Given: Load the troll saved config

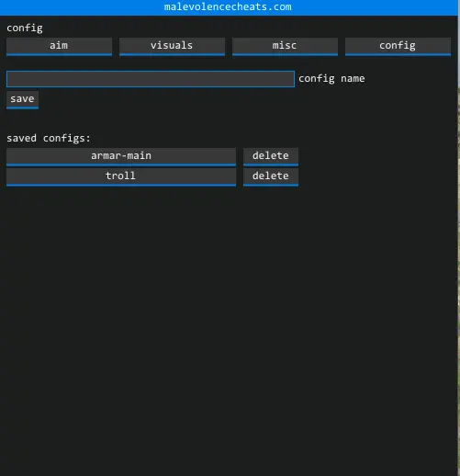Looking at the screenshot, I should [x=121, y=176].
